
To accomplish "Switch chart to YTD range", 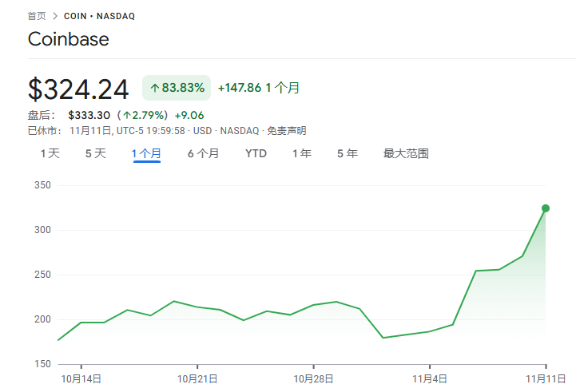I will coord(256,153).
